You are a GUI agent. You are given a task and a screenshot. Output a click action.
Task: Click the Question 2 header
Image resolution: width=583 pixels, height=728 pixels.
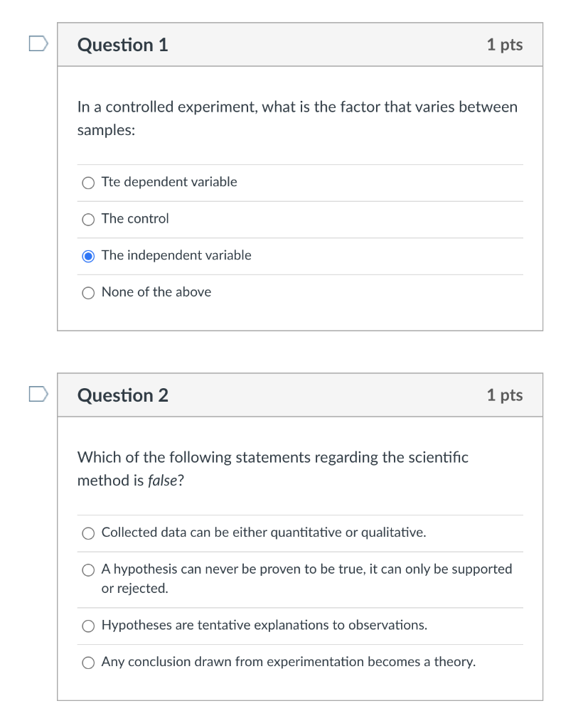click(122, 395)
